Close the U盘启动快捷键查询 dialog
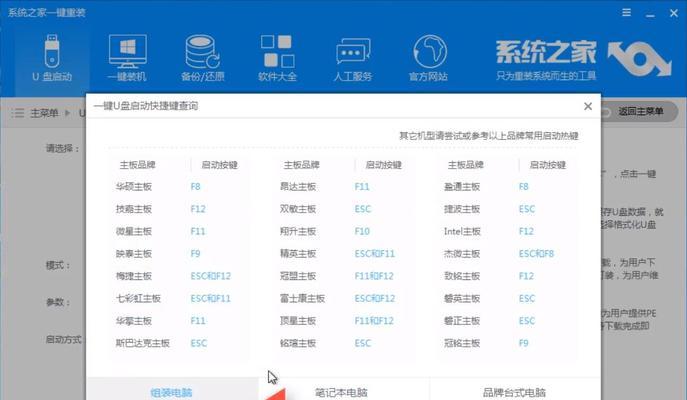 tap(588, 106)
